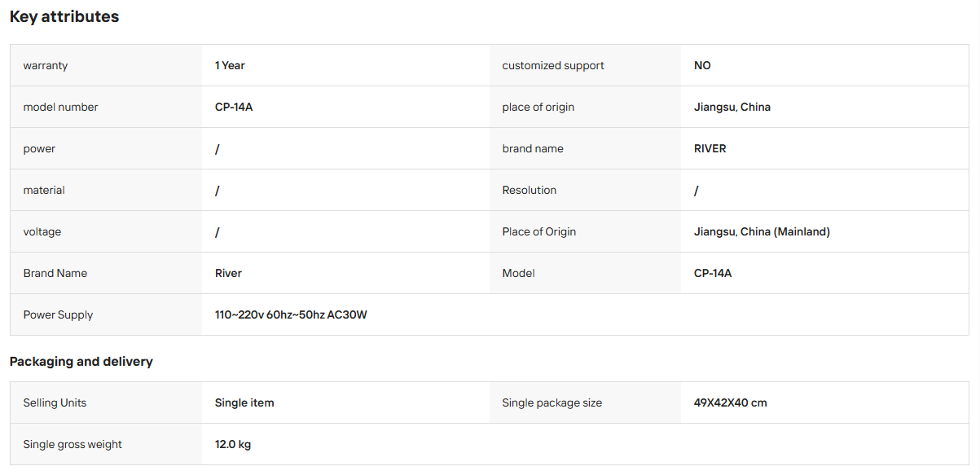Viewport: 980px width, 475px height.
Task: Select the warranty value 1 Year
Action: coord(230,65)
